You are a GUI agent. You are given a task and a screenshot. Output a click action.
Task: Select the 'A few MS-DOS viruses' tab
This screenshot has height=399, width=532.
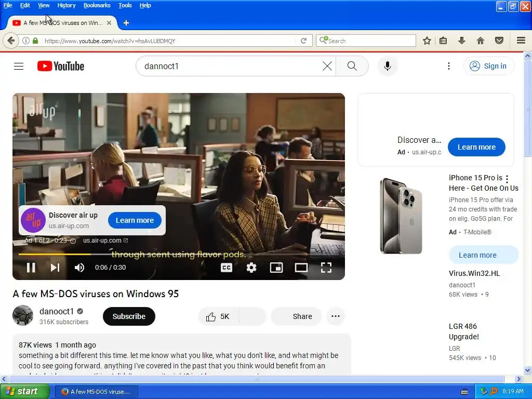[x=62, y=23]
